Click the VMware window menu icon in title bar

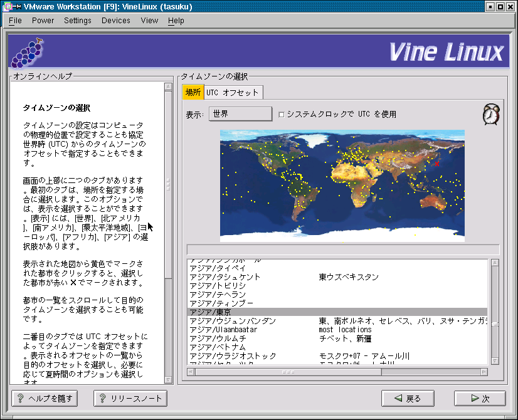coord(8,7)
